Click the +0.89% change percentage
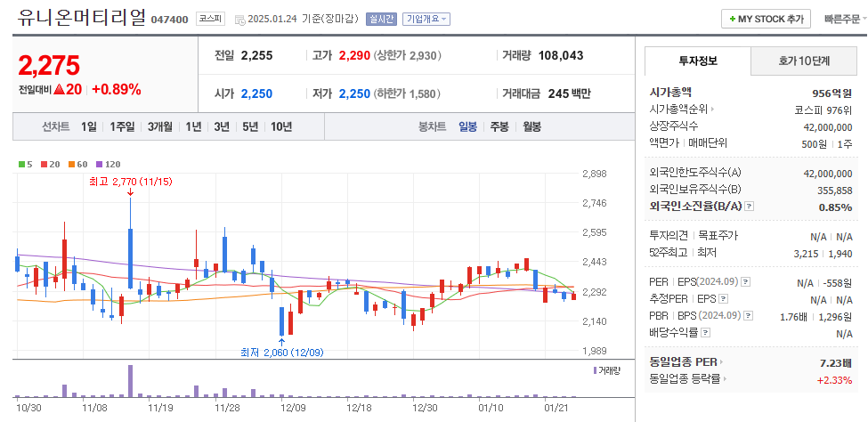868x422 pixels. coord(117,89)
